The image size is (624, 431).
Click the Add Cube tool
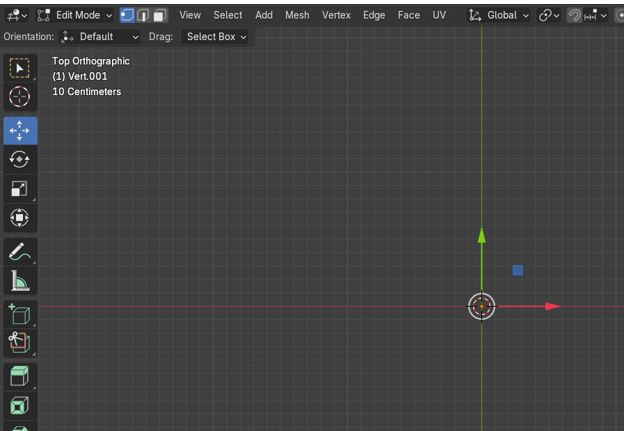coord(20,314)
